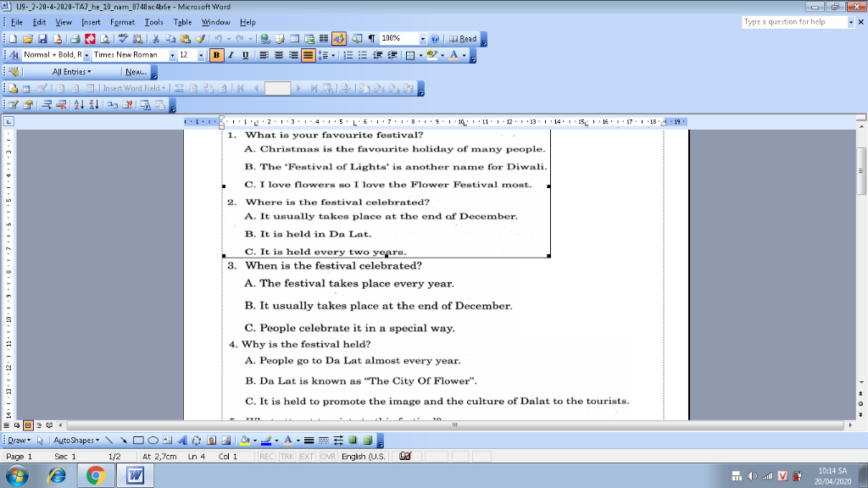The image size is (868, 488).
Task: Expand the AutoShapes menu
Action: pos(76,441)
